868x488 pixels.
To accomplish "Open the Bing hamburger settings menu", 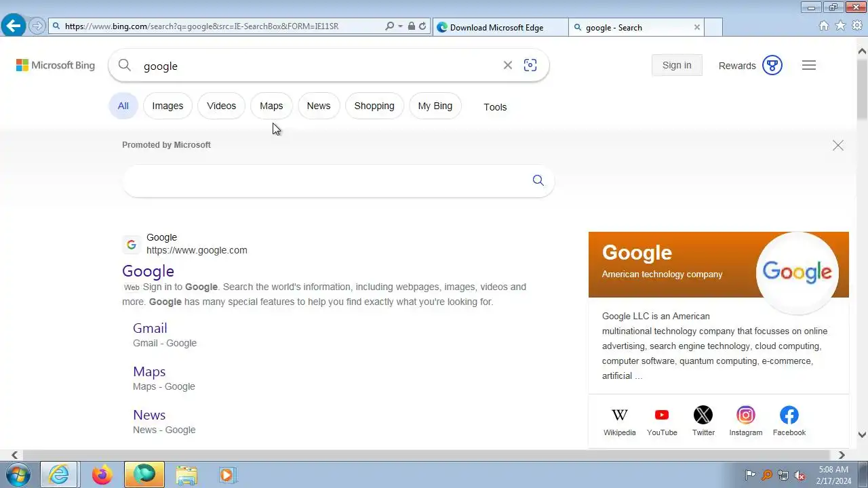I will pyautogui.click(x=809, y=65).
